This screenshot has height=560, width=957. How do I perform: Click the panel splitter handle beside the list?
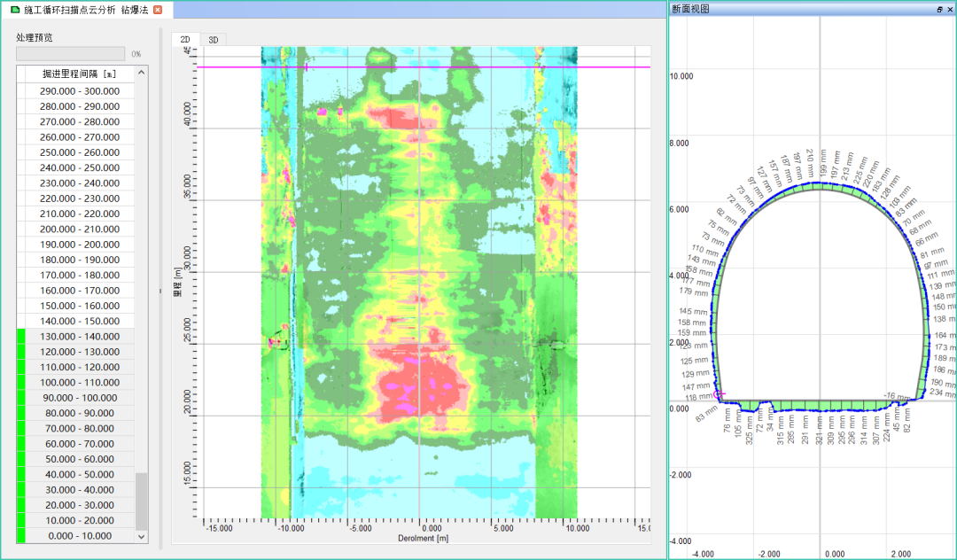pyautogui.click(x=160, y=291)
